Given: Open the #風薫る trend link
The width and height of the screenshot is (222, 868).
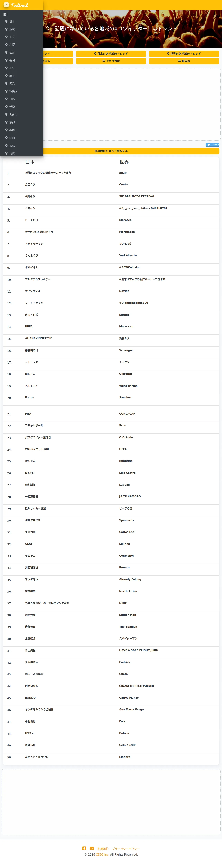Looking at the screenshot, I should pyautogui.click(x=30, y=196).
